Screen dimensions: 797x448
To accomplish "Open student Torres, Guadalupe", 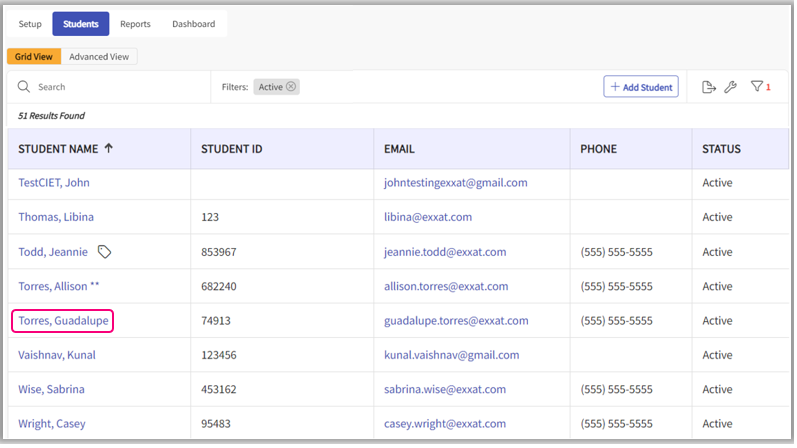I will (x=62, y=321).
